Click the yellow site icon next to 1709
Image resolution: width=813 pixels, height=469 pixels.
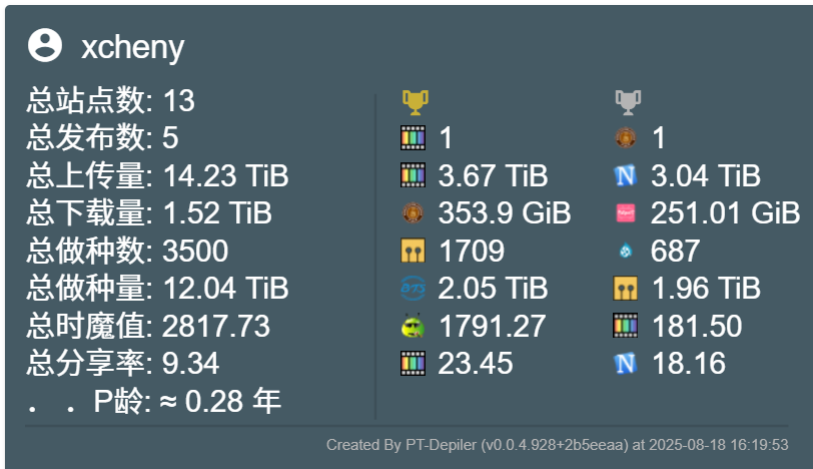coord(413,250)
